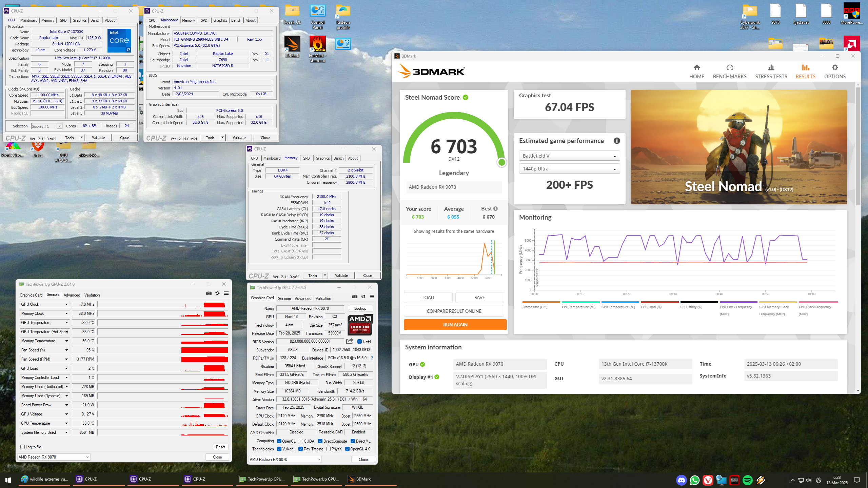Switch to the Advanced tab in GPU-Z Sensors window

coord(72,295)
